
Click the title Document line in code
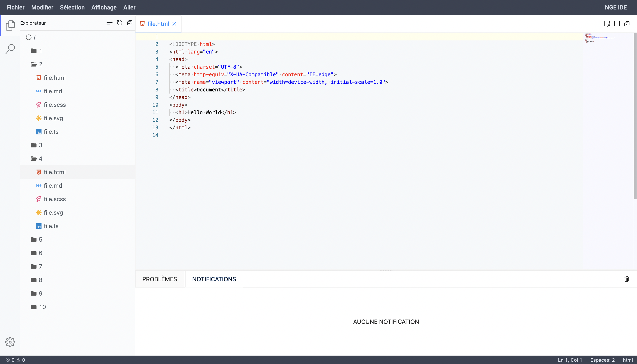point(207,90)
